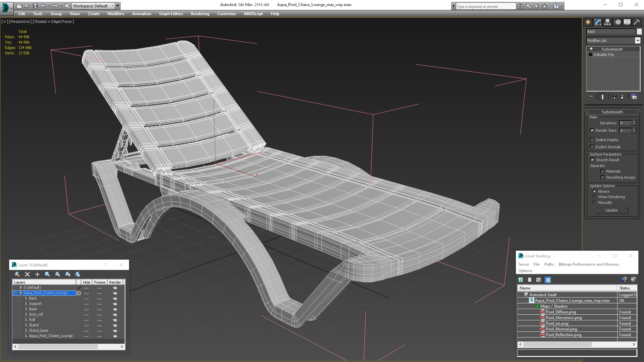Select the Manually update option

(x=594, y=202)
